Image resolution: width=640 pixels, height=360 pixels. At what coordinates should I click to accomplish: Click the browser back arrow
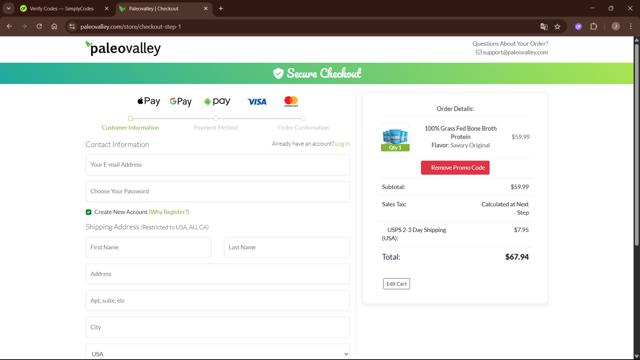pos(9,27)
